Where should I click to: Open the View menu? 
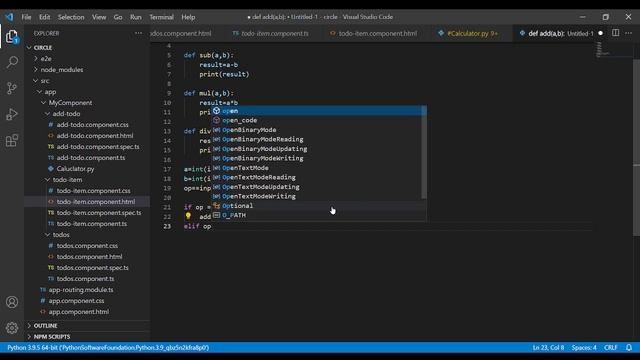click(99, 17)
